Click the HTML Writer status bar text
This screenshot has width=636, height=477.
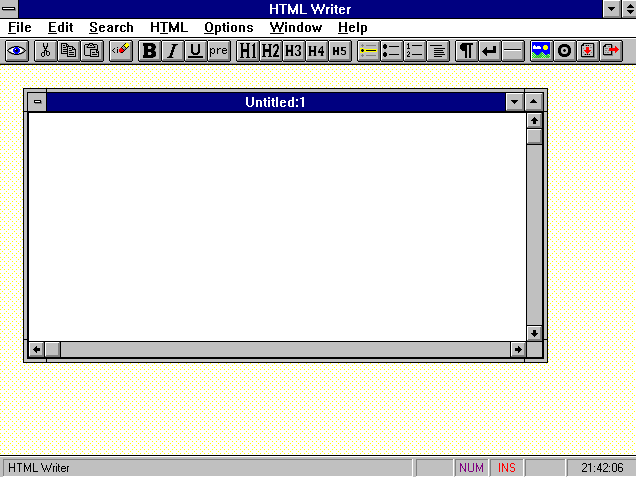click(39, 468)
